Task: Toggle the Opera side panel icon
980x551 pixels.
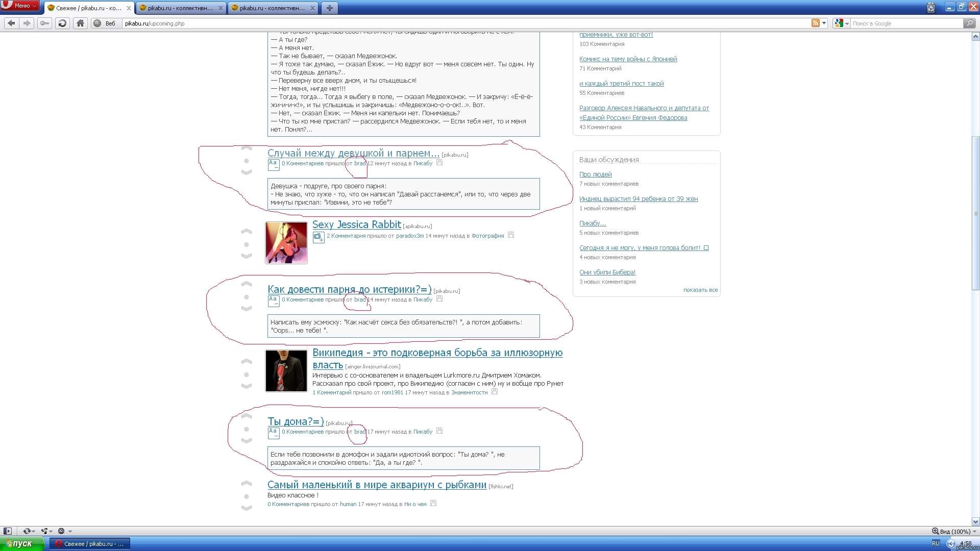Action: click(x=7, y=531)
